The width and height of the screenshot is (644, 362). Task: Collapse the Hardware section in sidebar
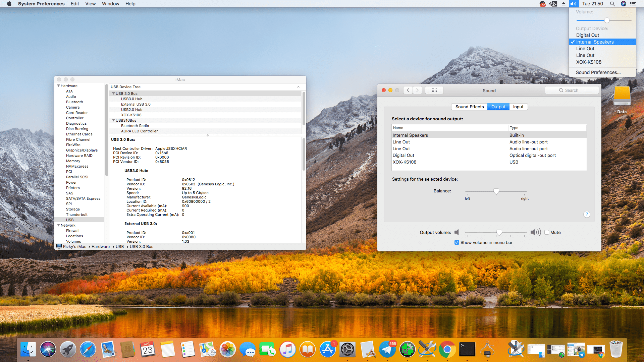[x=58, y=86]
